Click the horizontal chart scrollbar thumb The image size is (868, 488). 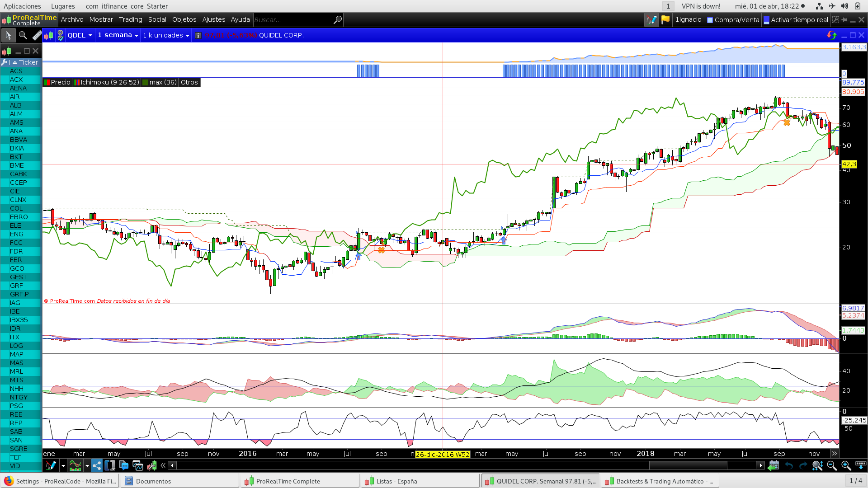[688, 465]
